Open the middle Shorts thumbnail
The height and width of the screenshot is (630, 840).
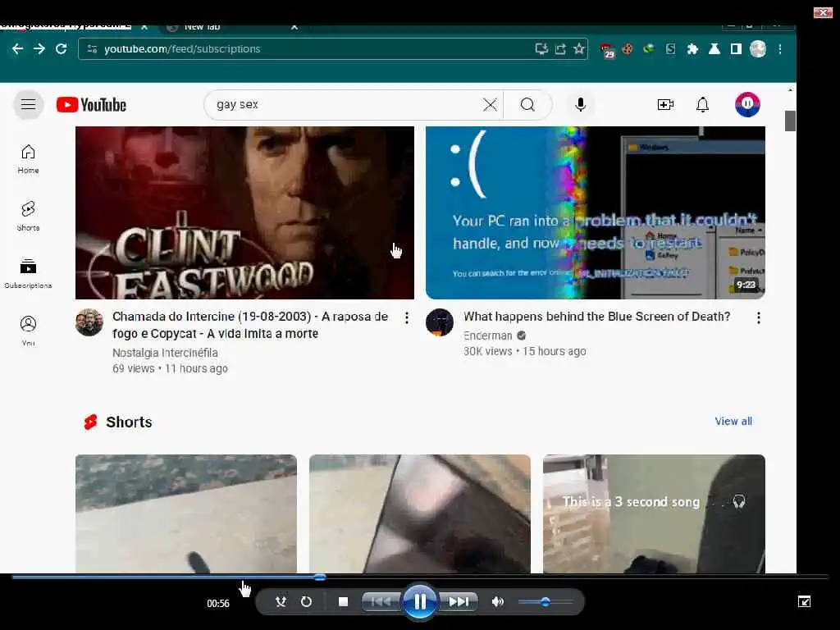[420, 514]
